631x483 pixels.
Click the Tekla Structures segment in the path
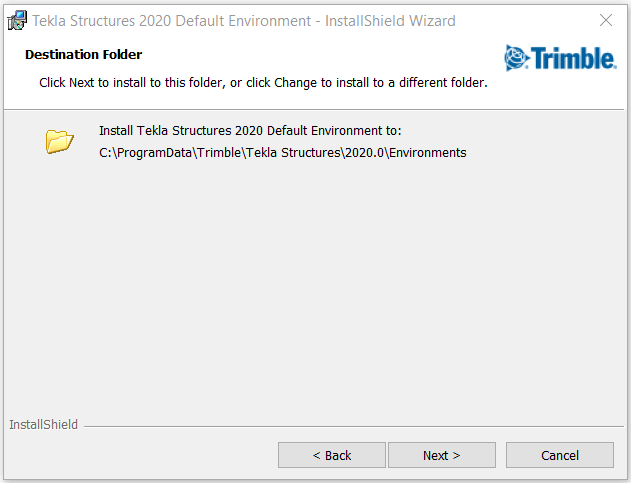point(293,153)
